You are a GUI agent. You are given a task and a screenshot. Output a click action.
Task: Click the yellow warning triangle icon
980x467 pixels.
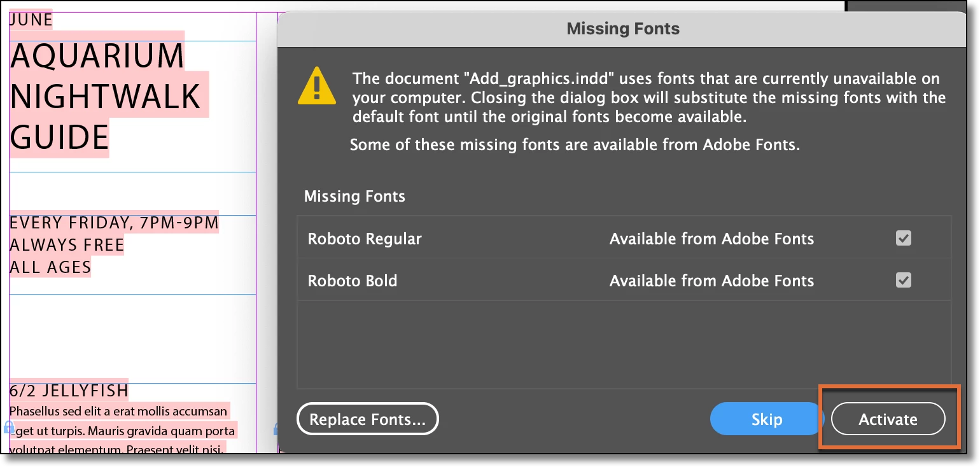coord(316,87)
